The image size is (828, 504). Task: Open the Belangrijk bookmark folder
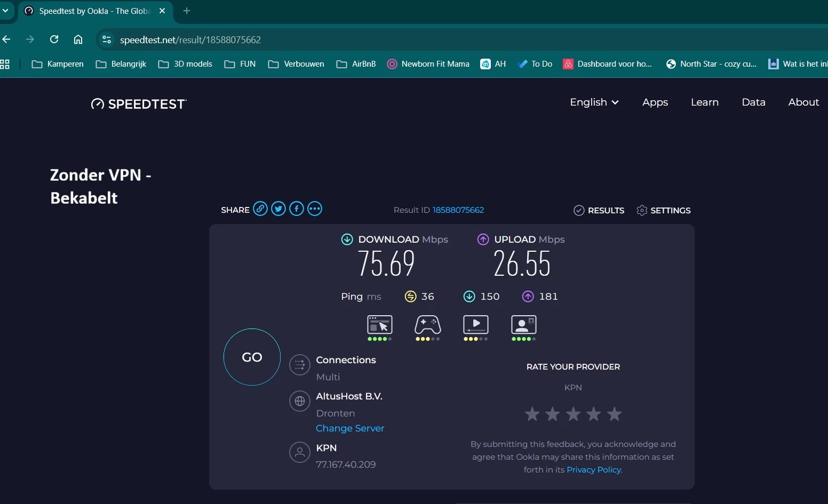(x=121, y=64)
